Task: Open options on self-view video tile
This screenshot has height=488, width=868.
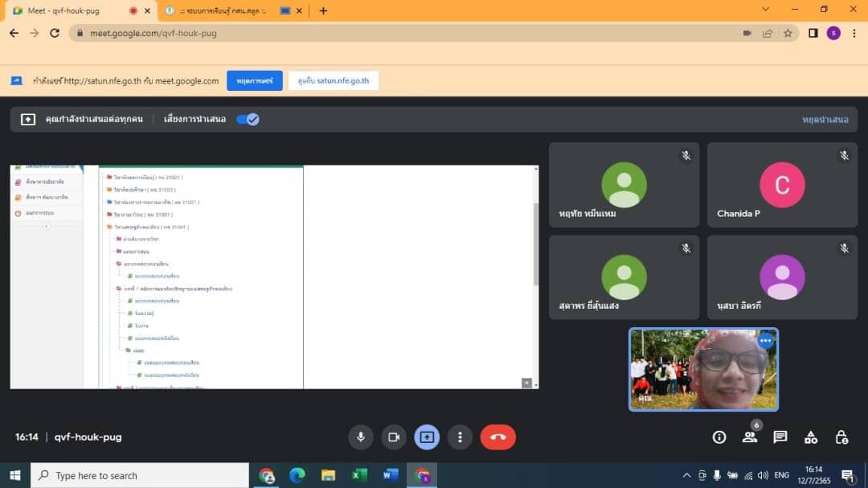Action: 765,341
